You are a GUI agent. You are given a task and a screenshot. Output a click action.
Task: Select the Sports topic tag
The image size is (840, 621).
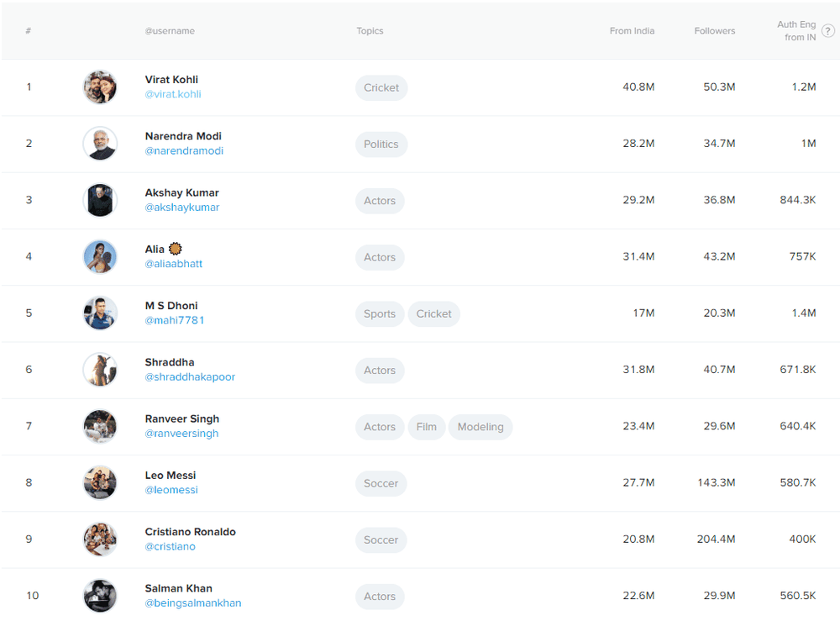[380, 314]
